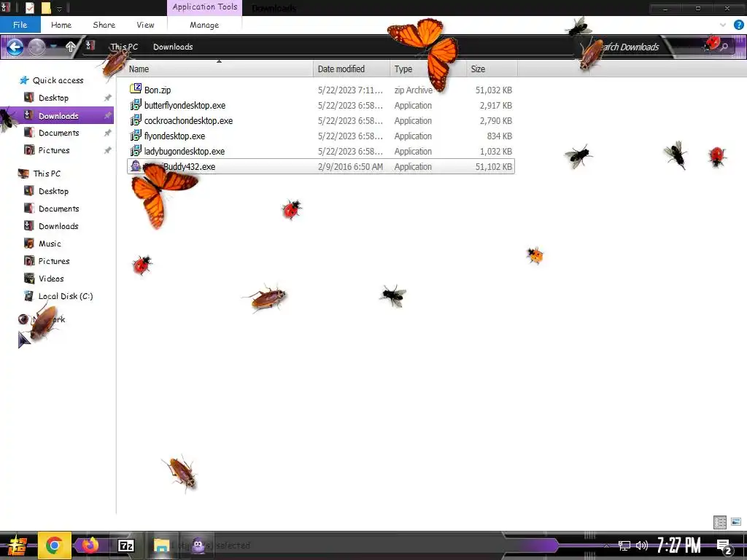Image resolution: width=747 pixels, height=560 pixels.
Task: Go back with the blue arrow button
Action: (15, 47)
